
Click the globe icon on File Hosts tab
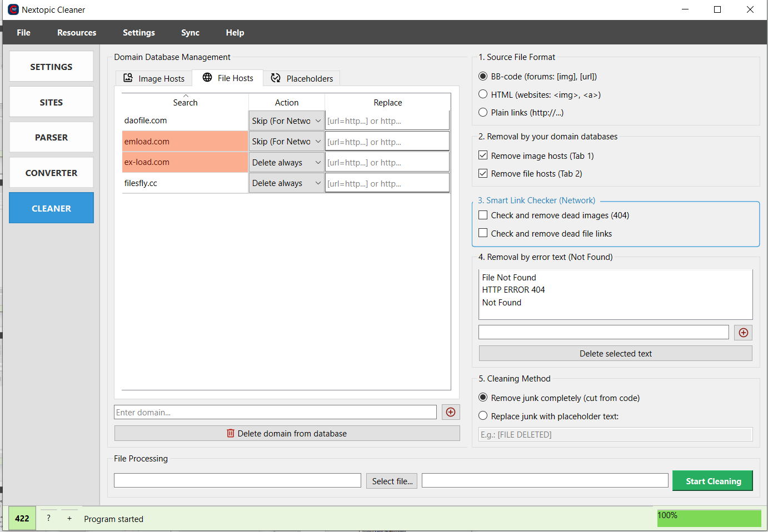tap(207, 78)
